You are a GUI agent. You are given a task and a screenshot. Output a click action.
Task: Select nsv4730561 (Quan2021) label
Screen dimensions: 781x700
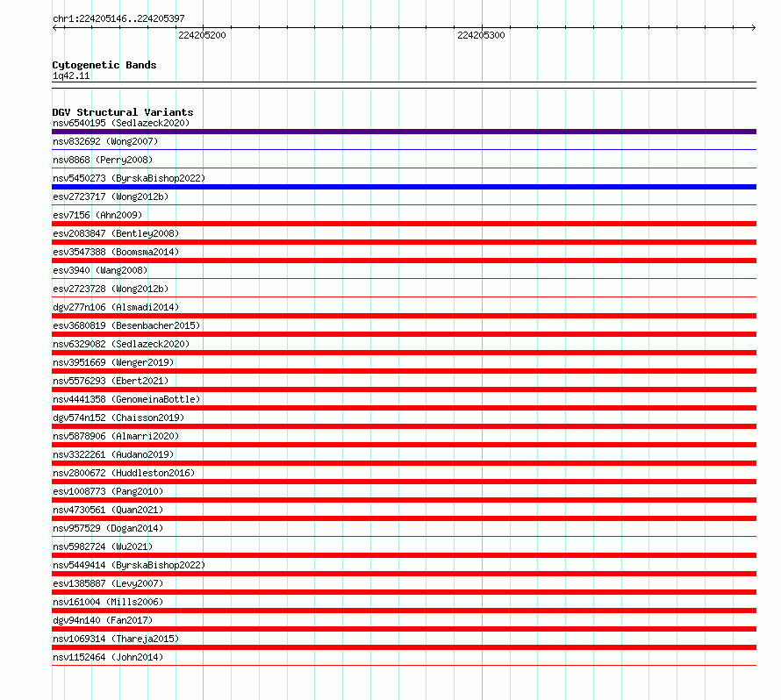click(108, 510)
